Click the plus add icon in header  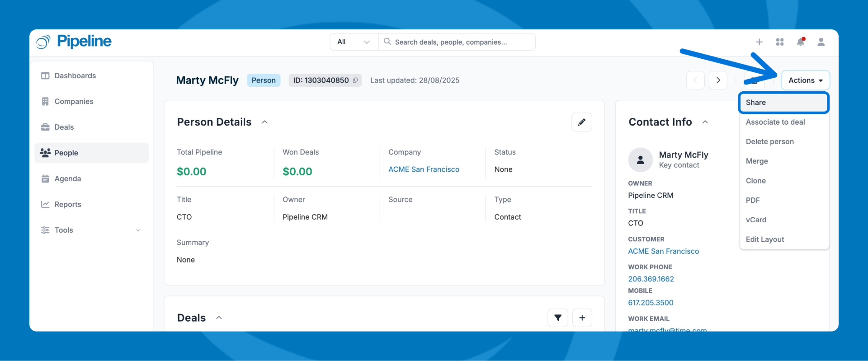pyautogui.click(x=759, y=42)
